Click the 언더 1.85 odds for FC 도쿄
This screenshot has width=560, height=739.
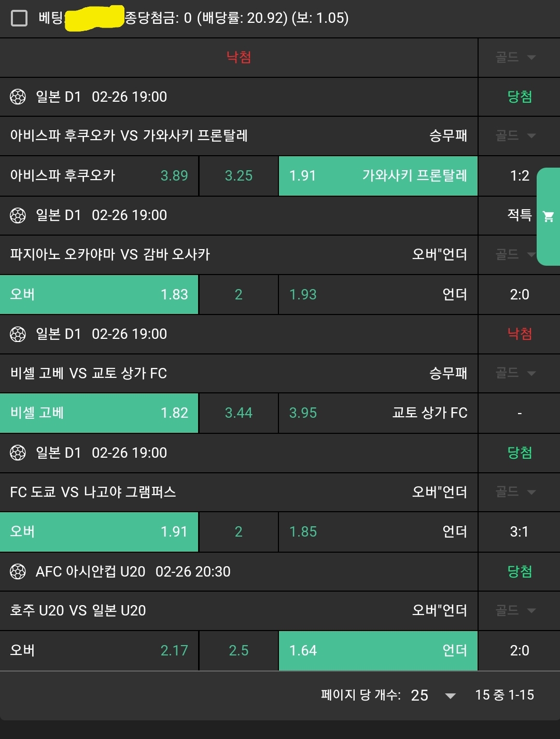[378, 532]
